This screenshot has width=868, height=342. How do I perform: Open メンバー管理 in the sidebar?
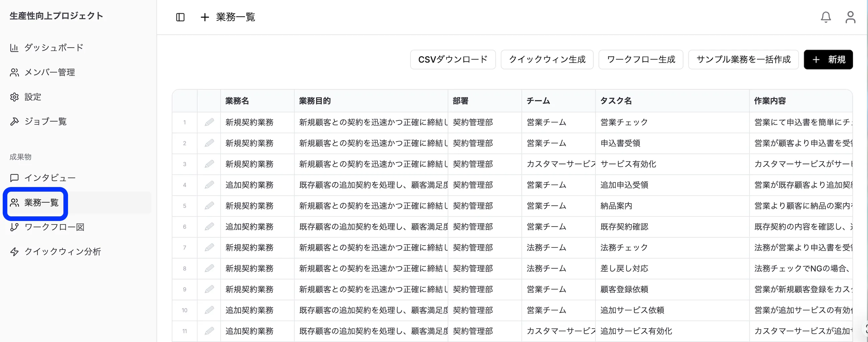[x=49, y=72]
